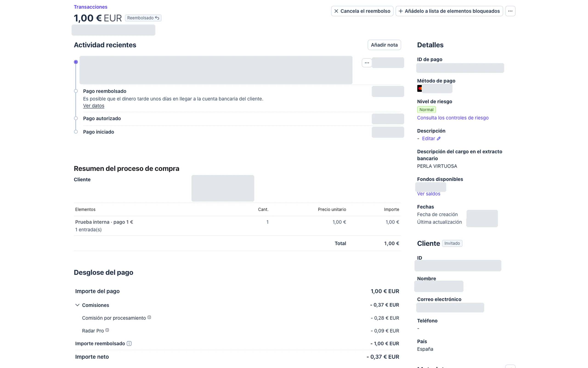Click the Invitado badge next to Cliente

pyautogui.click(x=452, y=243)
